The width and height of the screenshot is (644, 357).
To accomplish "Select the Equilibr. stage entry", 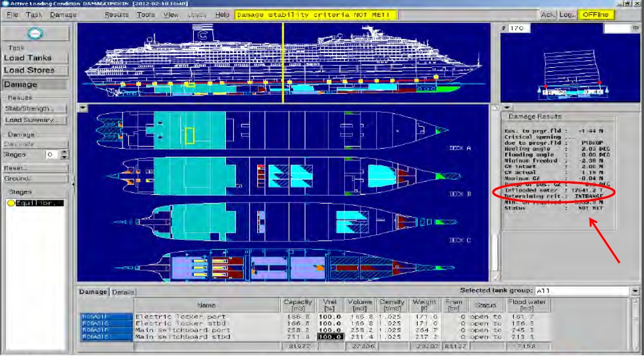I will coord(40,203).
